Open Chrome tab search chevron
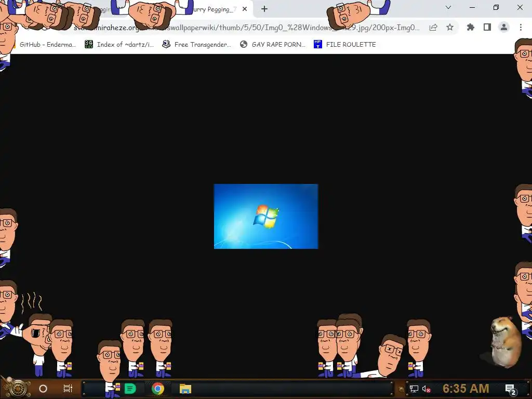This screenshot has width=532, height=399. click(x=448, y=7)
